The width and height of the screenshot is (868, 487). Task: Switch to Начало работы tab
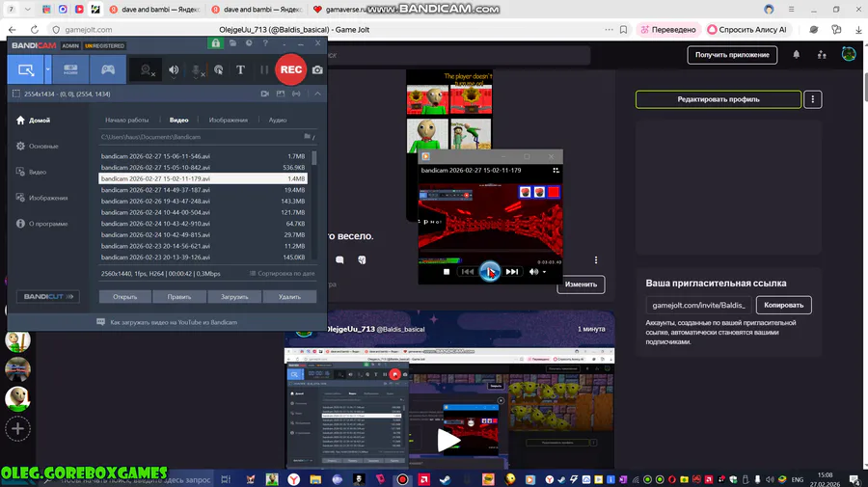126,121
